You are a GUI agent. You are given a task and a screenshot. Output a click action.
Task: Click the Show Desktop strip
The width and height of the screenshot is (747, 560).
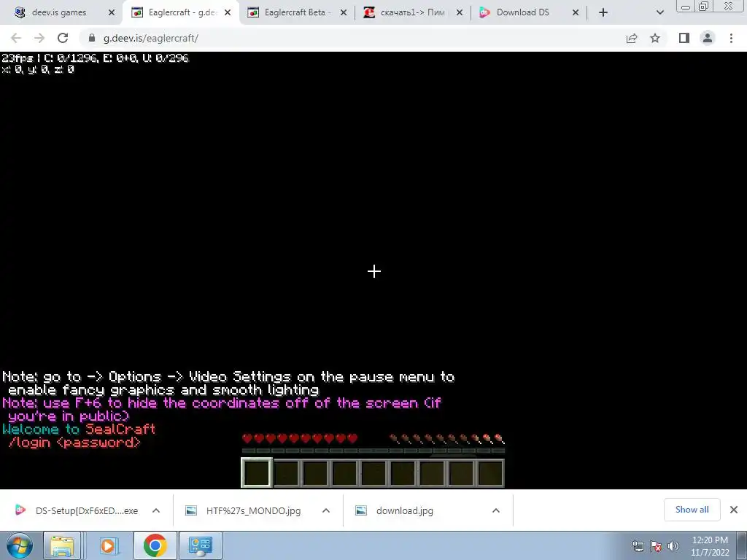(742, 545)
